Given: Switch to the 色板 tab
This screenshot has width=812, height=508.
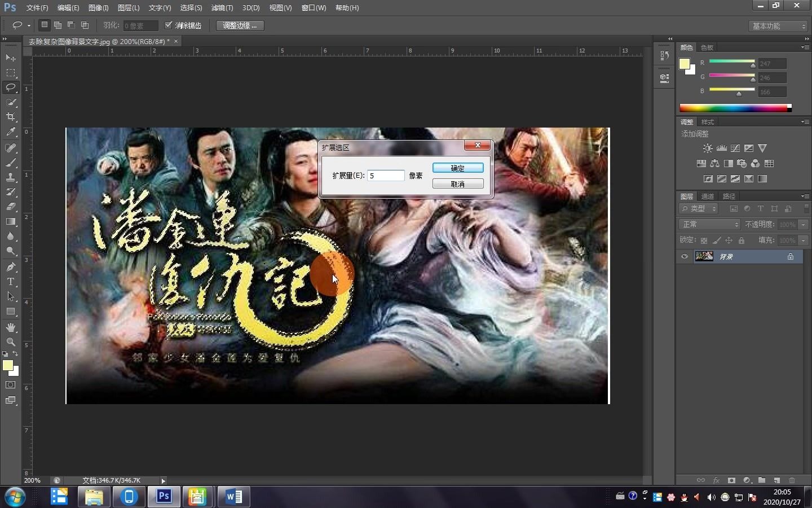Looking at the screenshot, I should pos(707,47).
